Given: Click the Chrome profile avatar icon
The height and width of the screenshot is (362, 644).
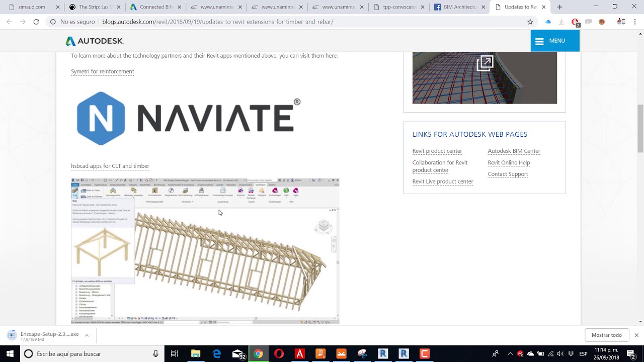Looking at the screenshot, I should (621, 22).
